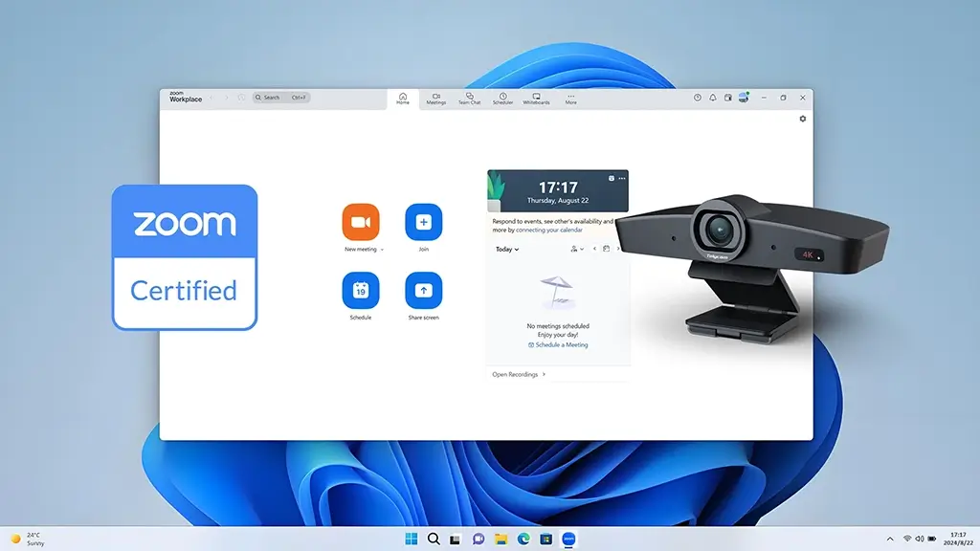The image size is (980, 551).
Task: Expand Open Recordings
Action: 518,374
